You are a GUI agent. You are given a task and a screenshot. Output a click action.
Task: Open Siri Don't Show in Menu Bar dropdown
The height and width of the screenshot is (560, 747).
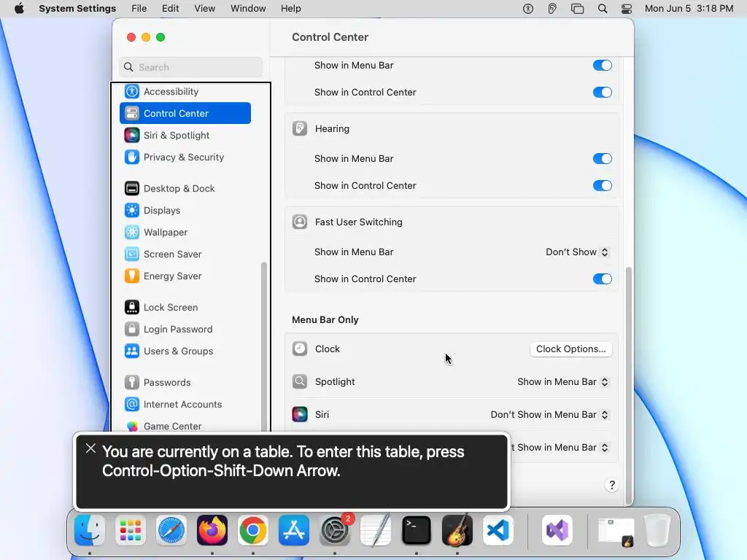click(x=550, y=415)
